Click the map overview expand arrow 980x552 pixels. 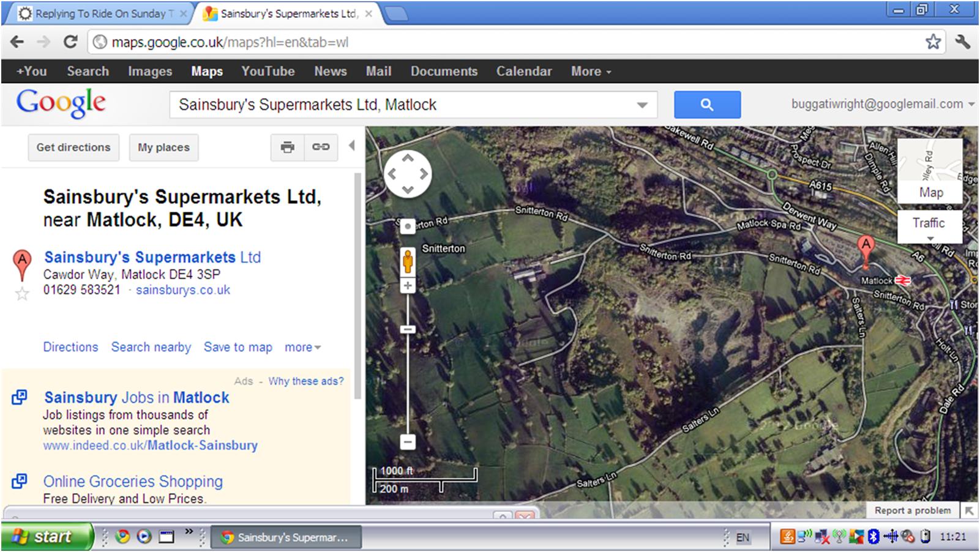pos(969,510)
